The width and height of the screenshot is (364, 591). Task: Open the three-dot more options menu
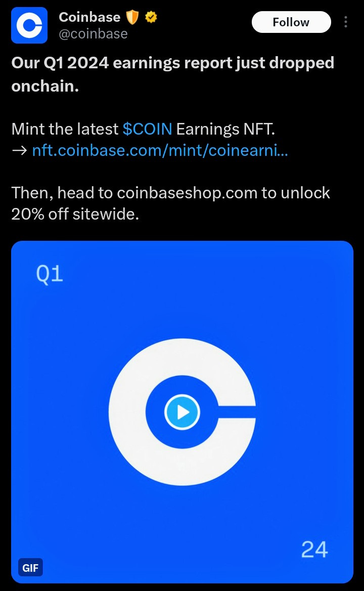(346, 22)
